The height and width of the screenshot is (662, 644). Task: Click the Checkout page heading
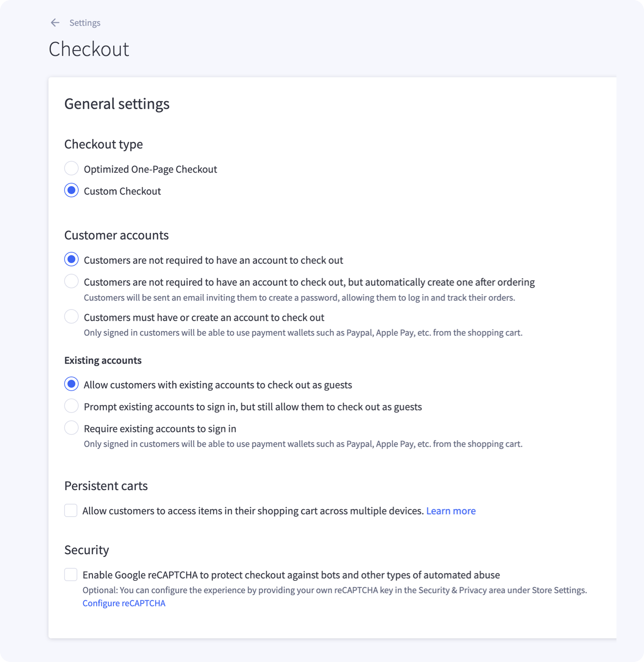(x=89, y=49)
